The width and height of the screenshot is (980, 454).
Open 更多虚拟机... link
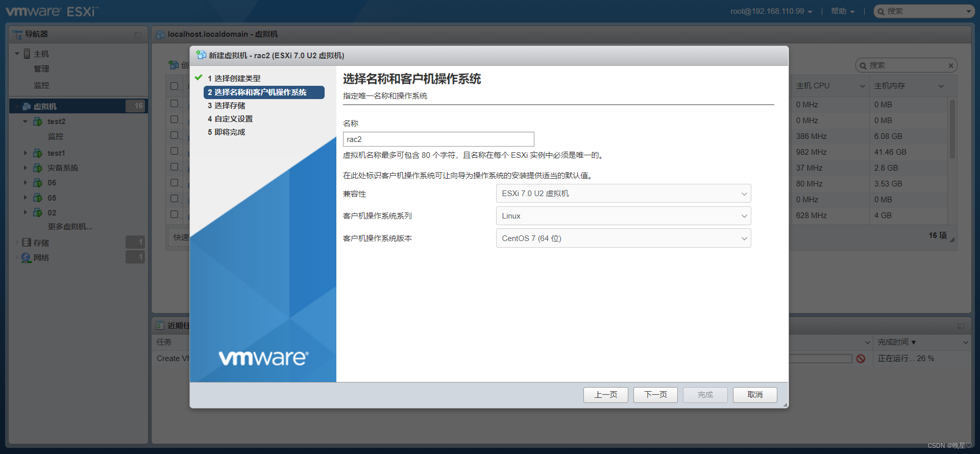tap(70, 227)
